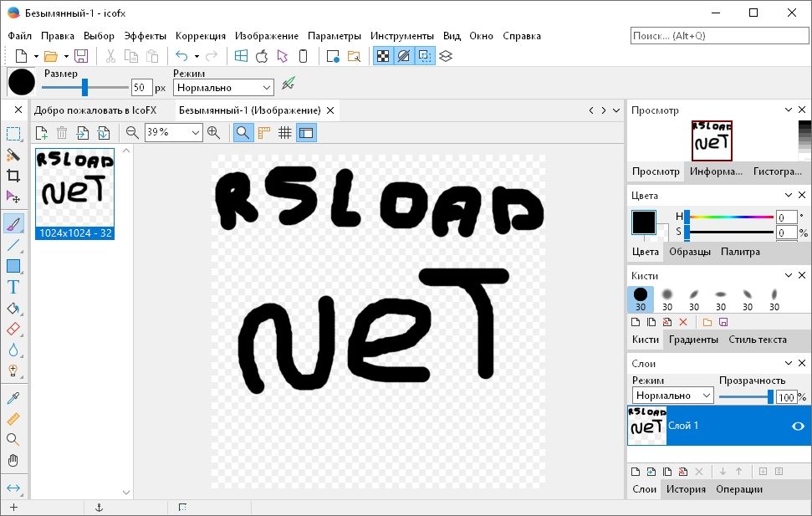This screenshot has width=812, height=516.
Task: Select the Crop tool
Action: pyautogui.click(x=13, y=176)
